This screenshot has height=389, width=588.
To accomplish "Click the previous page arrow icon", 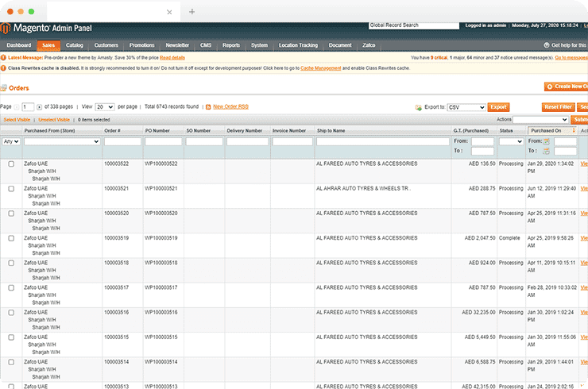I will 17,107.
